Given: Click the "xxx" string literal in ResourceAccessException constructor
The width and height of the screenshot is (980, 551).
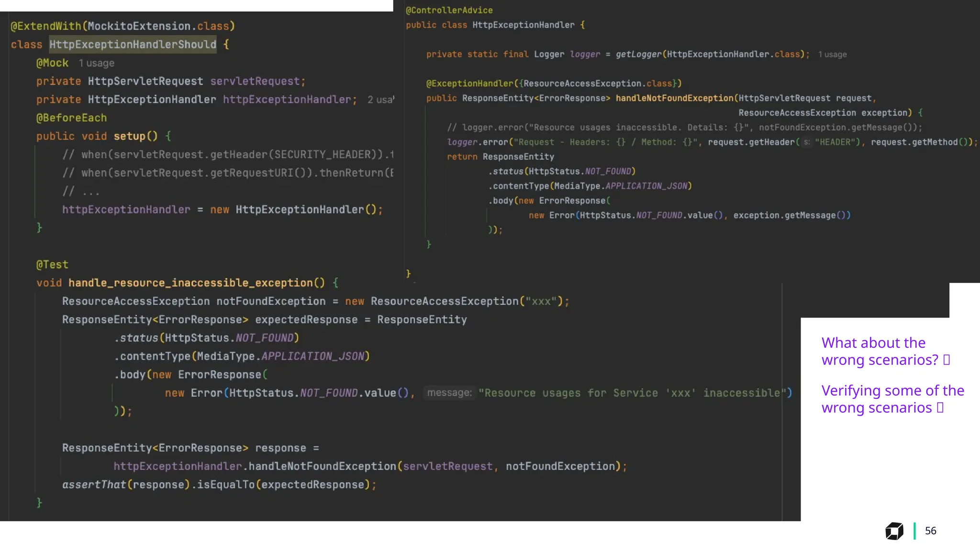Looking at the screenshot, I should (x=541, y=301).
